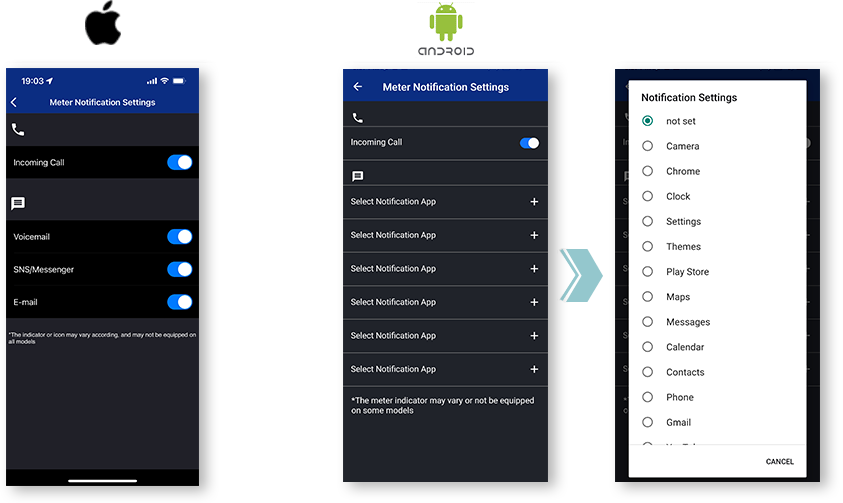Expand the third Select Notification App row
The image size is (843, 503).
coord(534,269)
